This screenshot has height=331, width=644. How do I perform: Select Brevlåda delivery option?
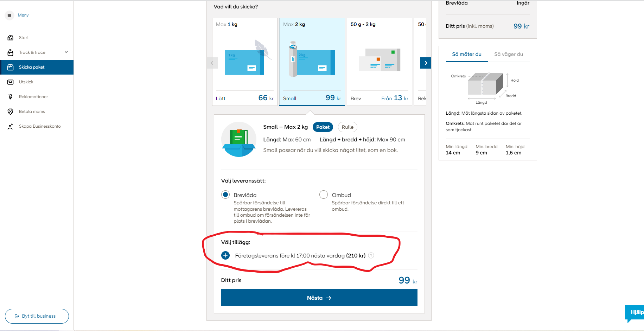(225, 195)
